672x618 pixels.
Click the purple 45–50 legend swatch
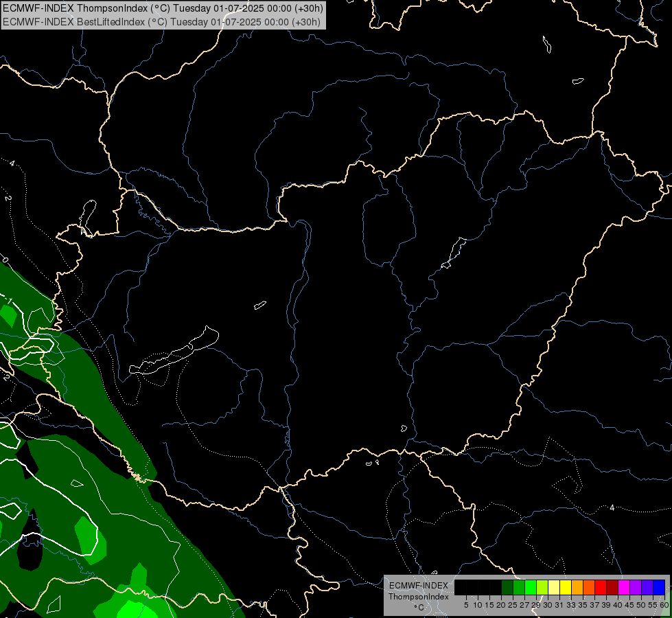636,587
